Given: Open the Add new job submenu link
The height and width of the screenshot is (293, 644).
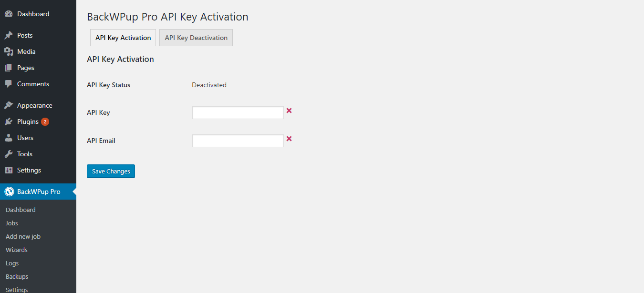Looking at the screenshot, I should [x=23, y=236].
